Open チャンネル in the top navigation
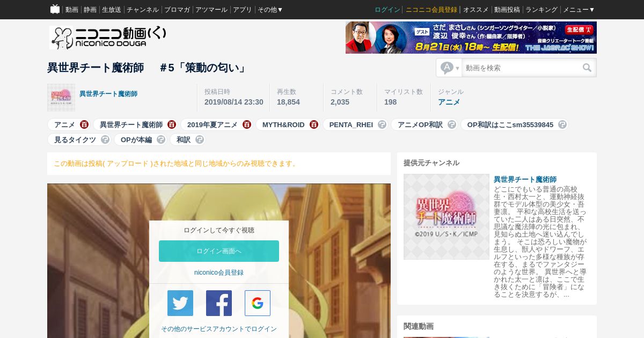Viewport: 644px width, 338px height. (x=143, y=10)
